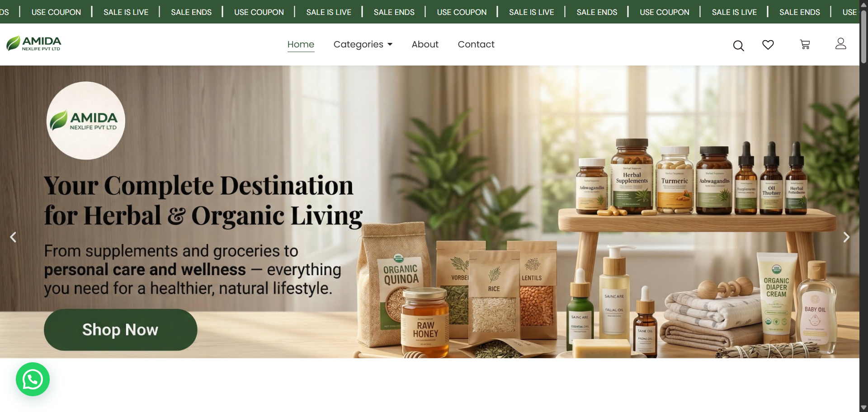Click first SALE IS LIVE ticker text
868x412 pixels.
[126, 12]
